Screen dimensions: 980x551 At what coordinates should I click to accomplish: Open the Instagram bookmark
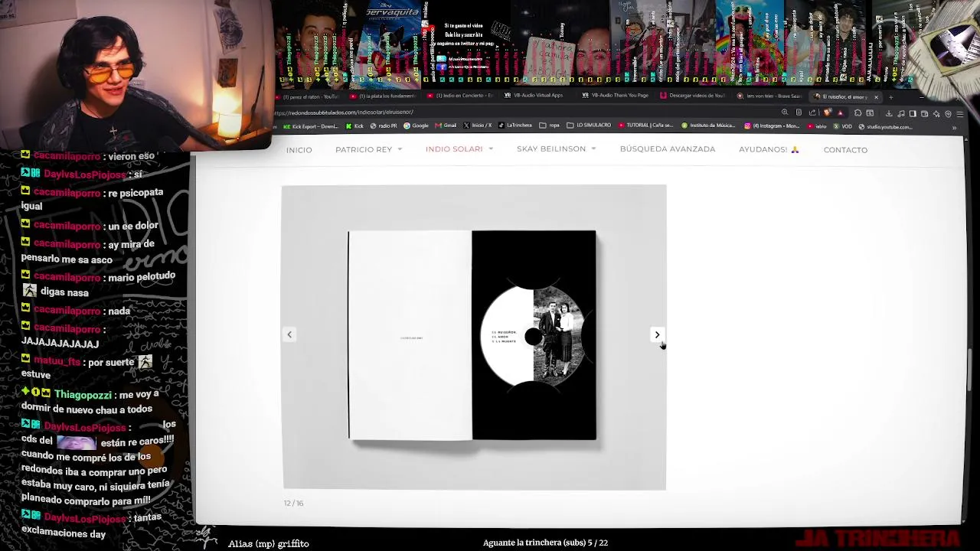click(772, 126)
